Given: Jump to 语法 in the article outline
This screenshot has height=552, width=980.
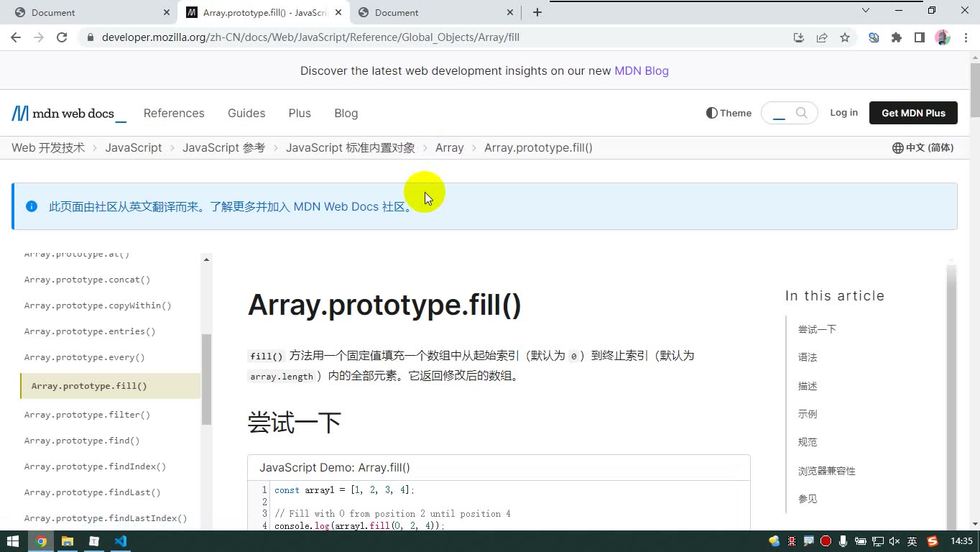Looking at the screenshot, I should (x=808, y=357).
